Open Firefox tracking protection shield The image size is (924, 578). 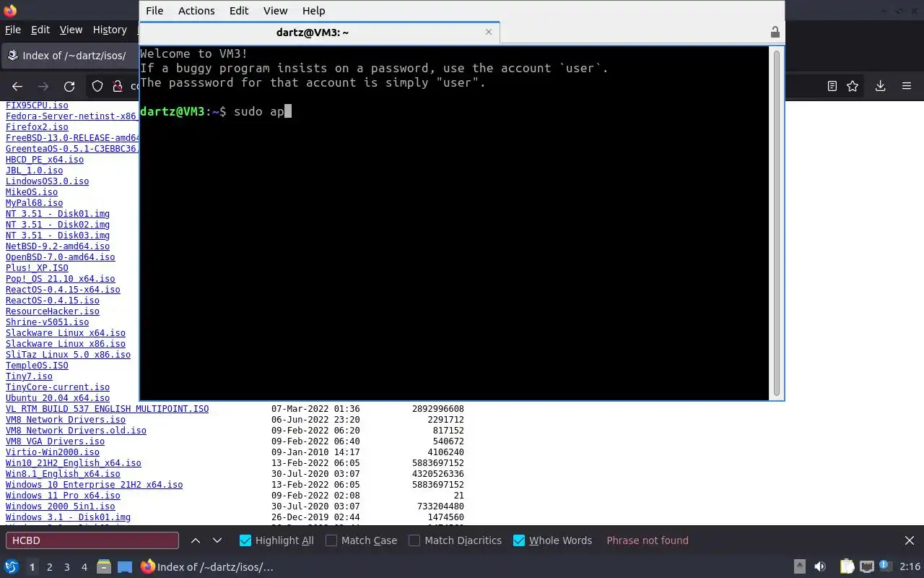(97, 86)
